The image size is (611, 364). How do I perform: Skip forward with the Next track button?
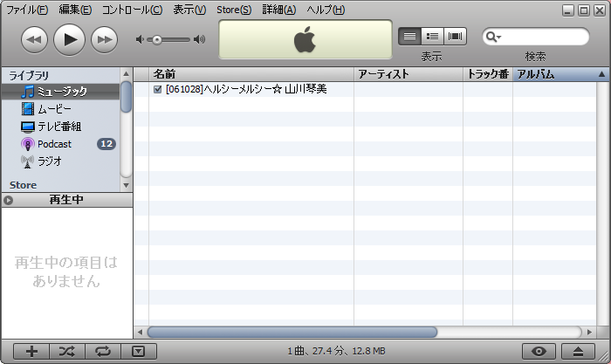pos(105,40)
